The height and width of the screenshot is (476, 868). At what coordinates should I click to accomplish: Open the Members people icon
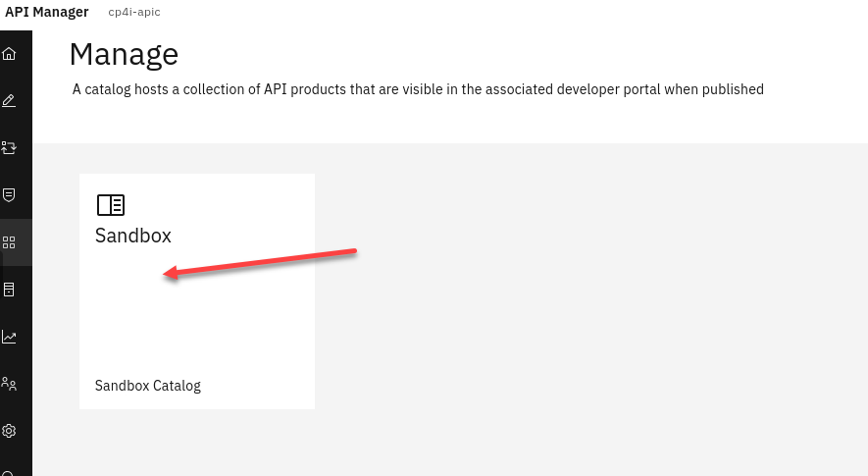[9, 384]
